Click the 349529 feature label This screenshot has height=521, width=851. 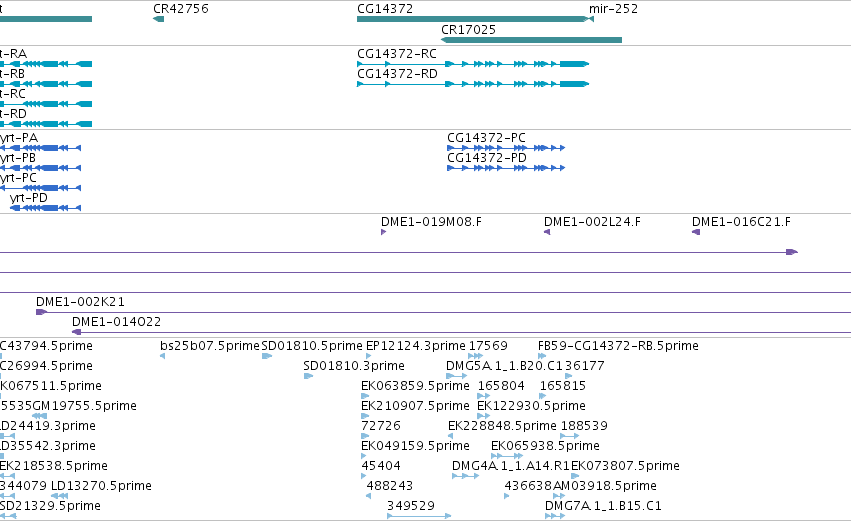pos(411,506)
